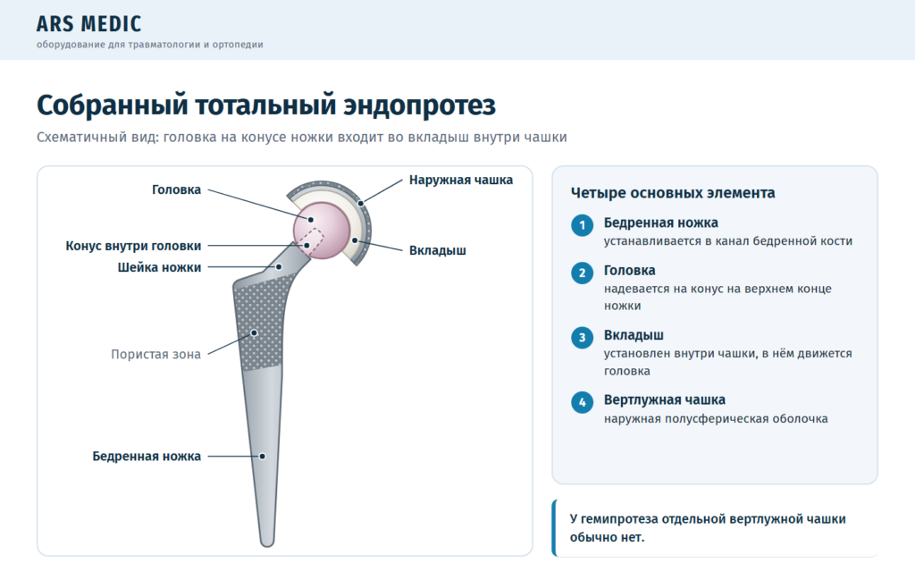Click the heading 'Собранный тотальный эндопротез'
Image resolution: width=915 pixels, height=588 pixels.
click(266, 105)
